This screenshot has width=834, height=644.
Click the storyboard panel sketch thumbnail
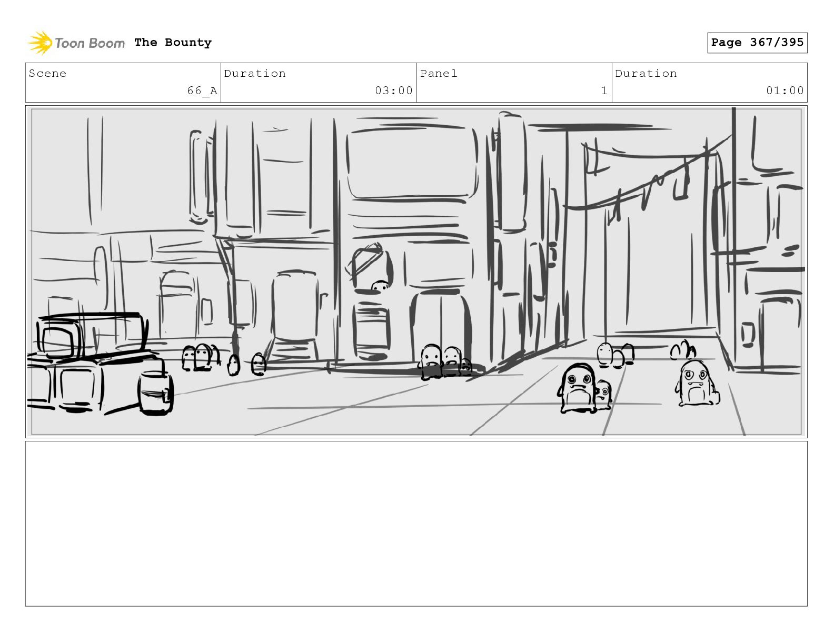pyautogui.click(x=416, y=271)
